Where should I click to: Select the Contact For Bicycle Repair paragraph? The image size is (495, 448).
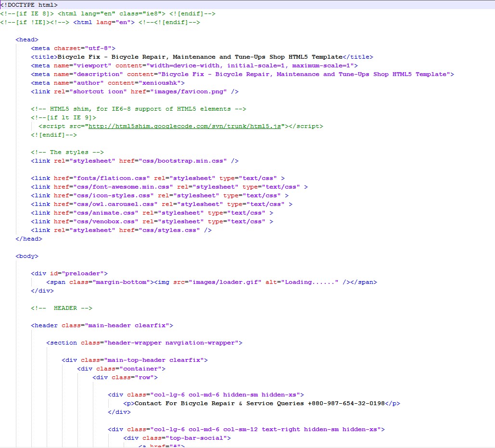coord(262,403)
